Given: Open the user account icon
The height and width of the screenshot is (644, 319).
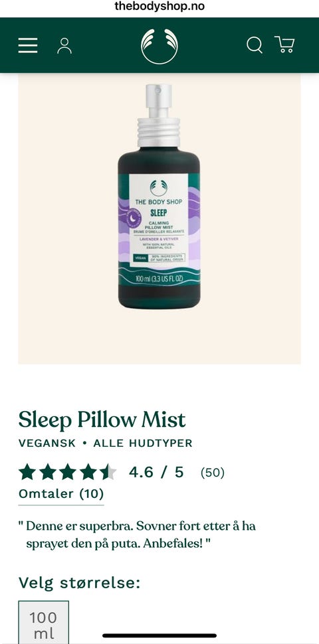Looking at the screenshot, I should coord(64,46).
